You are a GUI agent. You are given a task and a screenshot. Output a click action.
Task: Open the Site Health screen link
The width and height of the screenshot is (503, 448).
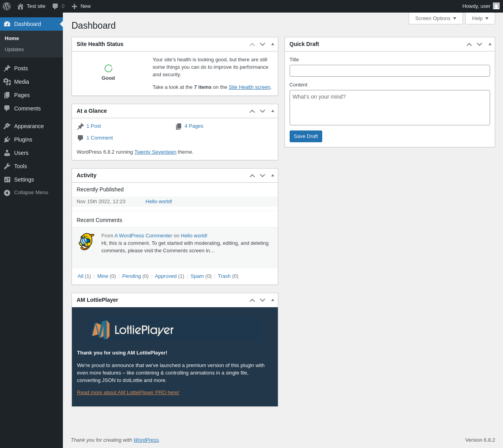click(250, 87)
